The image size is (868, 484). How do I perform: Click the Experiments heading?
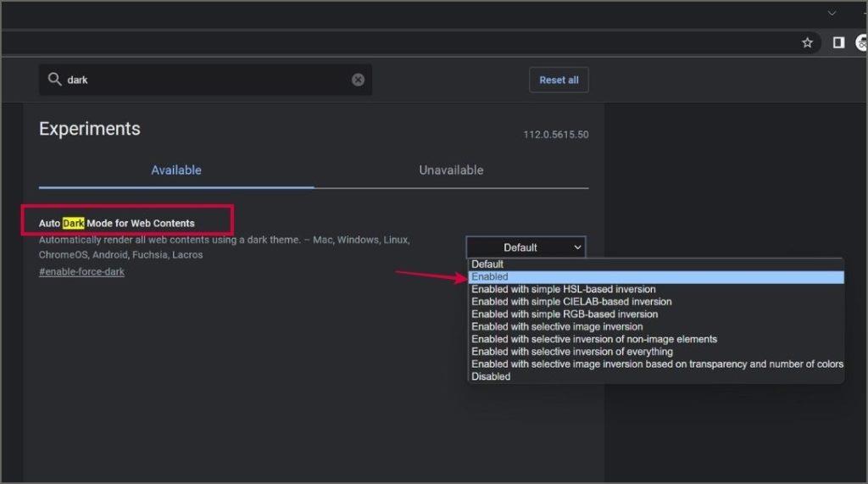tap(90, 129)
